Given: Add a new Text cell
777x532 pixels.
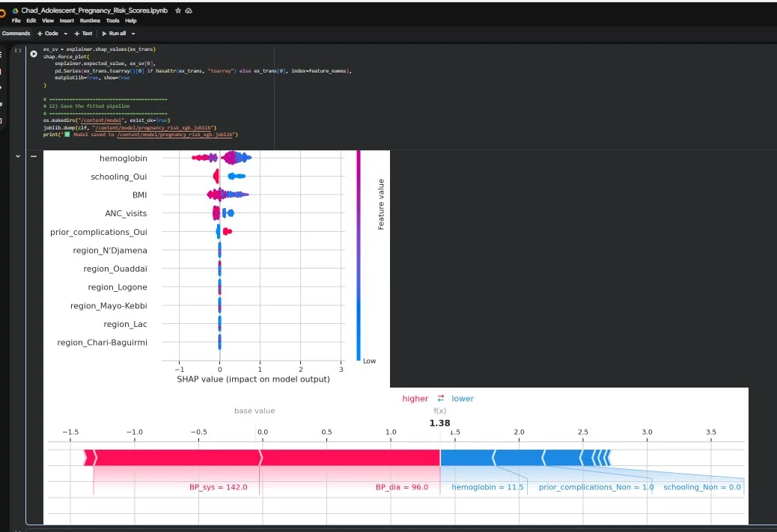Looking at the screenshot, I should pyautogui.click(x=83, y=34).
